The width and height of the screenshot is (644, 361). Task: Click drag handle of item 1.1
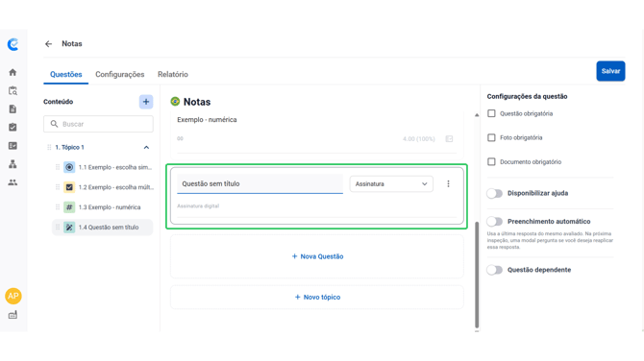tap(58, 167)
